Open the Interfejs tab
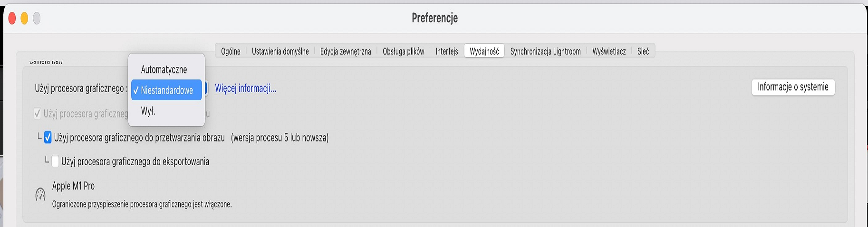This screenshot has height=227, width=868. tap(447, 51)
